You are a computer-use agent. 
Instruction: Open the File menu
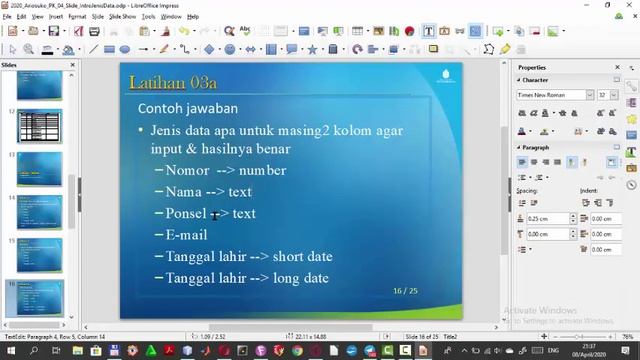coord(7,17)
